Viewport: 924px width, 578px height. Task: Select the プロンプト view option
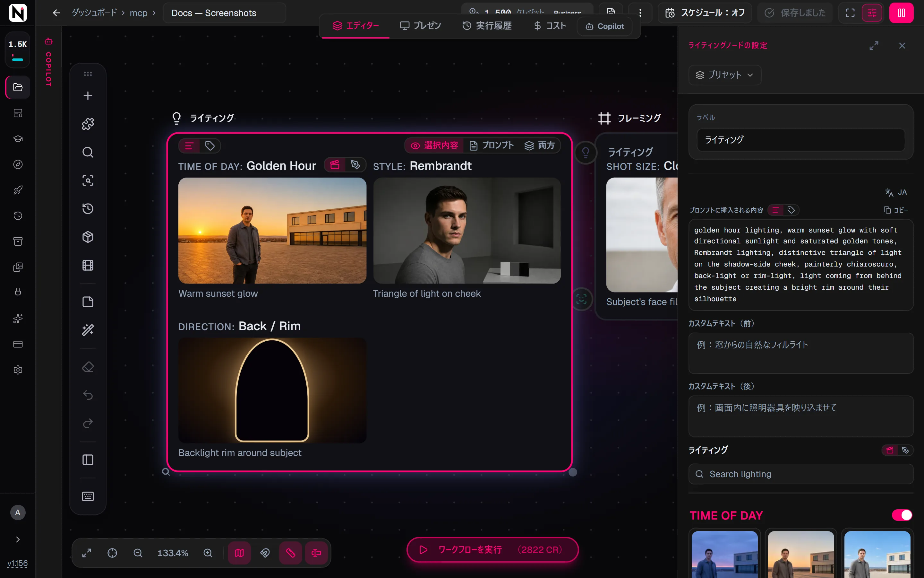(492, 145)
